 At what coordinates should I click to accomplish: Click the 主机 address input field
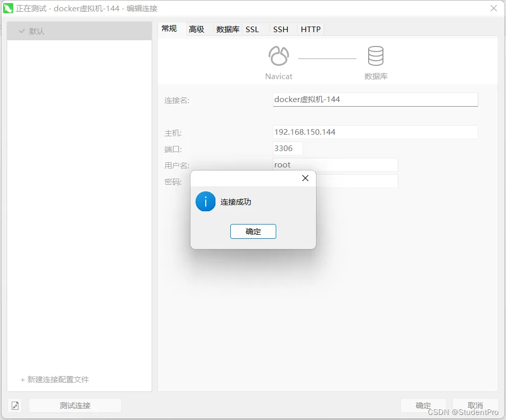pyautogui.click(x=375, y=132)
